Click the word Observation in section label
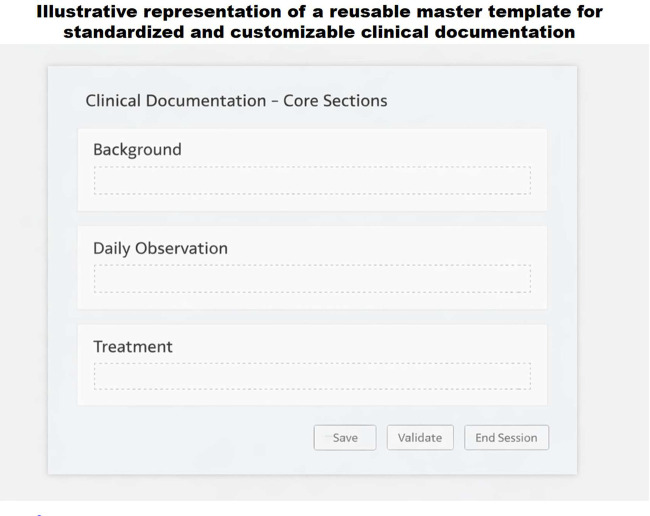The width and height of the screenshot is (650, 516). (181, 248)
